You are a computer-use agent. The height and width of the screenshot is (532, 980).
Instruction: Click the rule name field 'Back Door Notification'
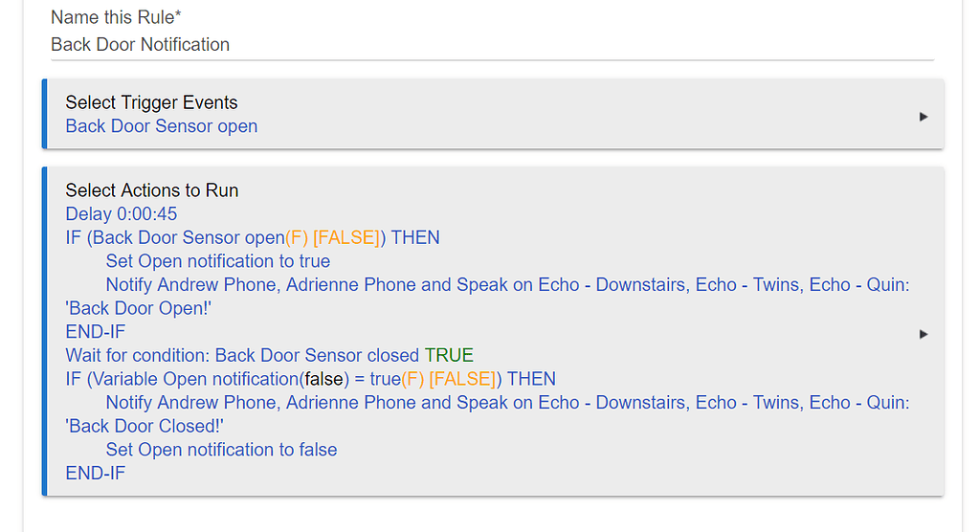coord(140,44)
